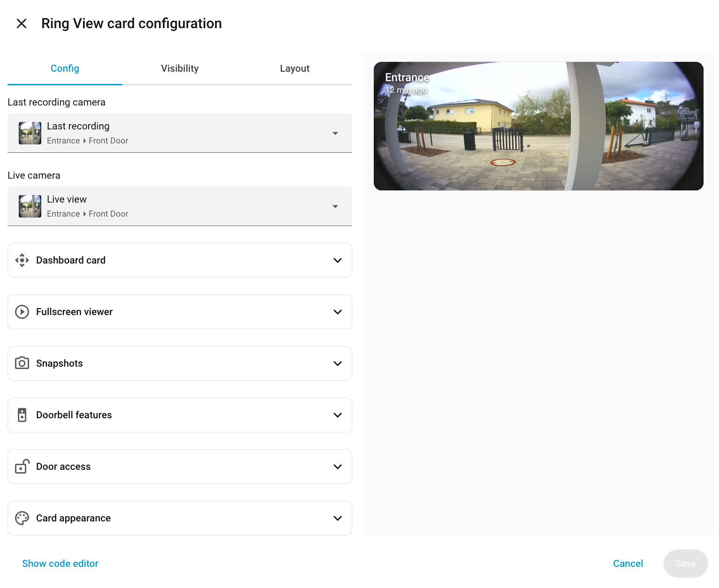Expand the Snapshots section
Screen dimensions: 719x588
click(x=180, y=363)
